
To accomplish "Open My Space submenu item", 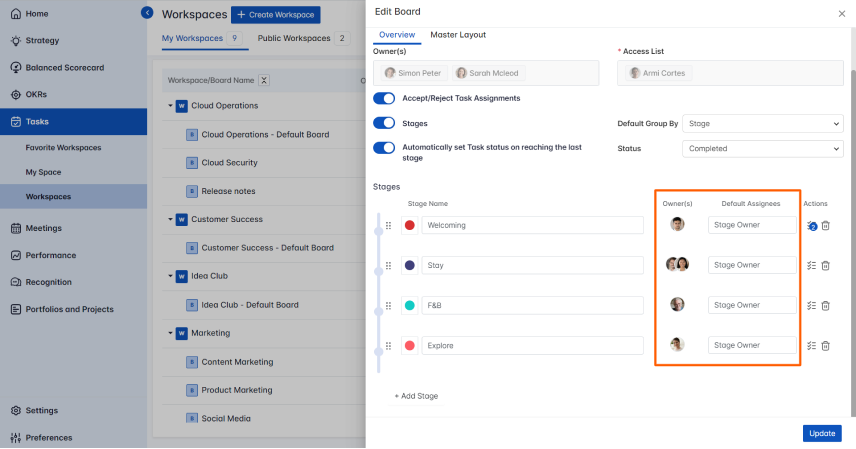I will 43,172.
